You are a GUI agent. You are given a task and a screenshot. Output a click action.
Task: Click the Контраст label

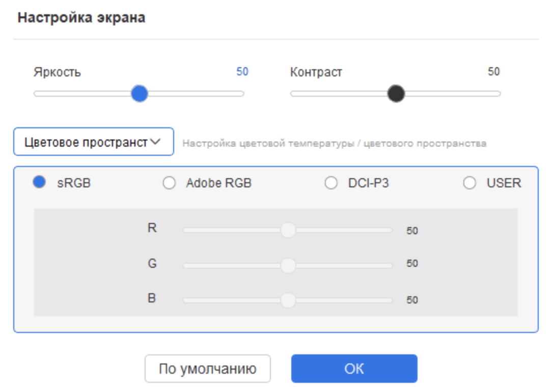(x=316, y=72)
